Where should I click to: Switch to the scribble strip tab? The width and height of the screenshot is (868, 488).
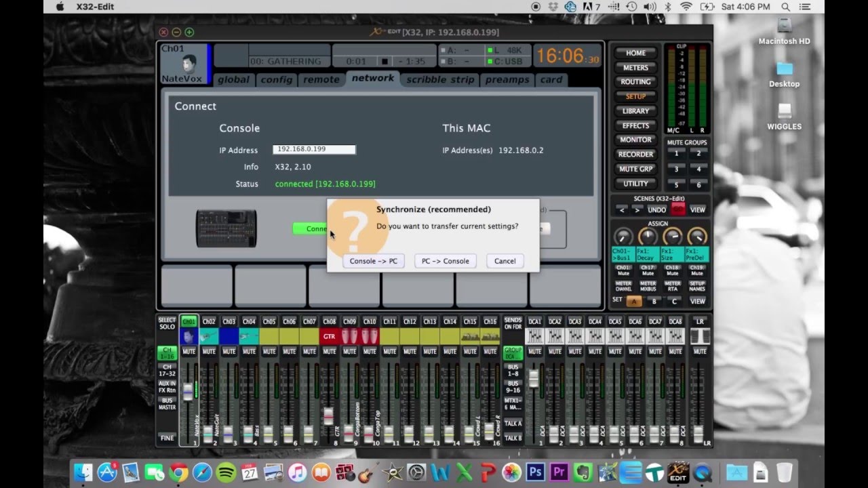tap(440, 79)
